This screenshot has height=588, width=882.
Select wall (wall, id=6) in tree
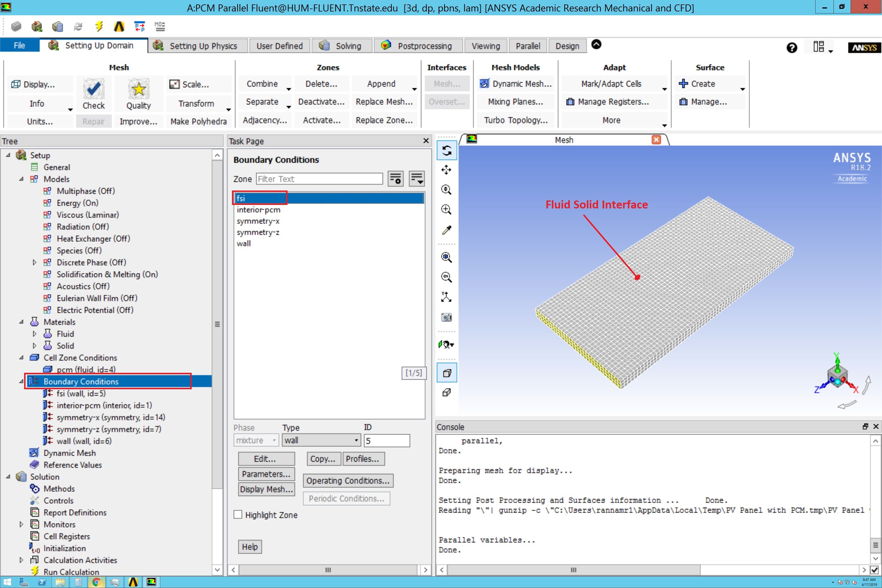coord(84,441)
